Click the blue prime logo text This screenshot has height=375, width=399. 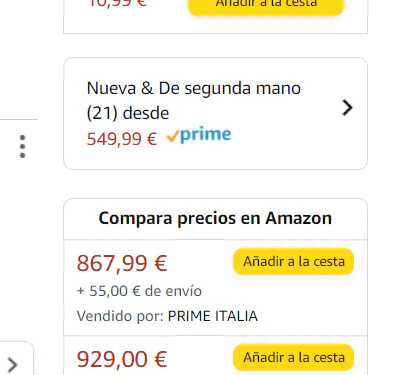[x=206, y=135]
